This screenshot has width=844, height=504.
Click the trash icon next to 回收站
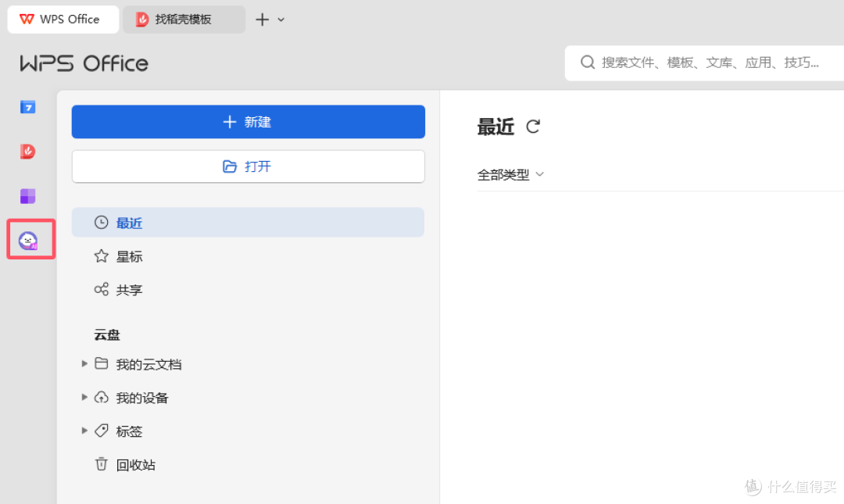coord(101,464)
